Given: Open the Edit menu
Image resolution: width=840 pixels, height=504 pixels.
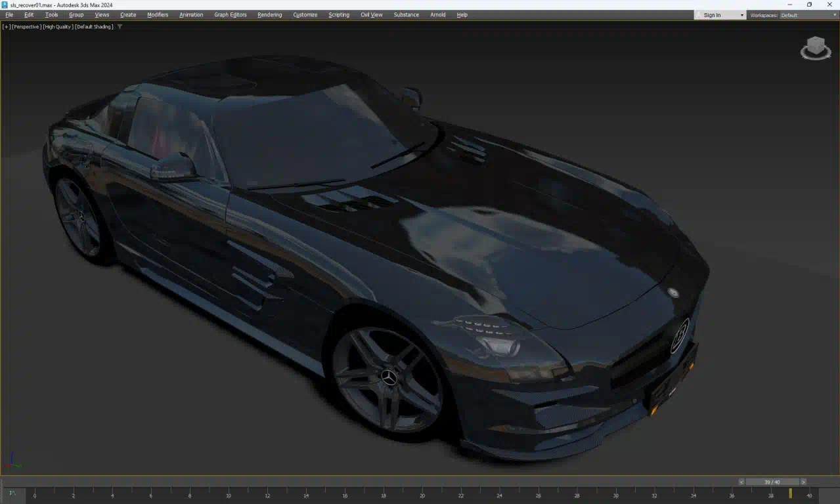Looking at the screenshot, I should coord(29,14).
